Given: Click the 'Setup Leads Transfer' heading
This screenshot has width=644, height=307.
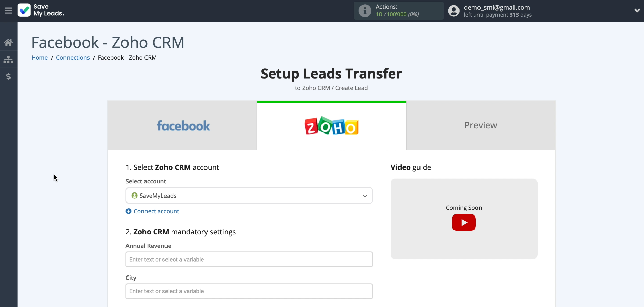Looking at the screenshot, I should 331,74.
